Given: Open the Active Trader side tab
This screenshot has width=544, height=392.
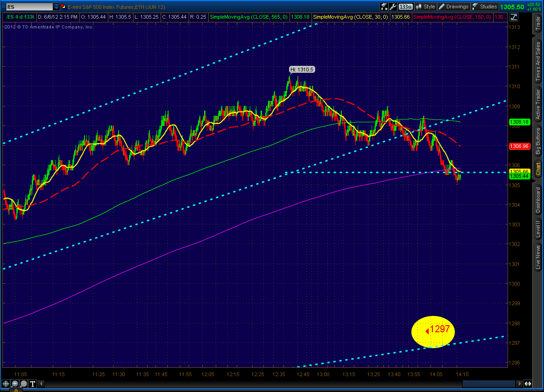Looking at the screenshot, I should tap(538, 104).
